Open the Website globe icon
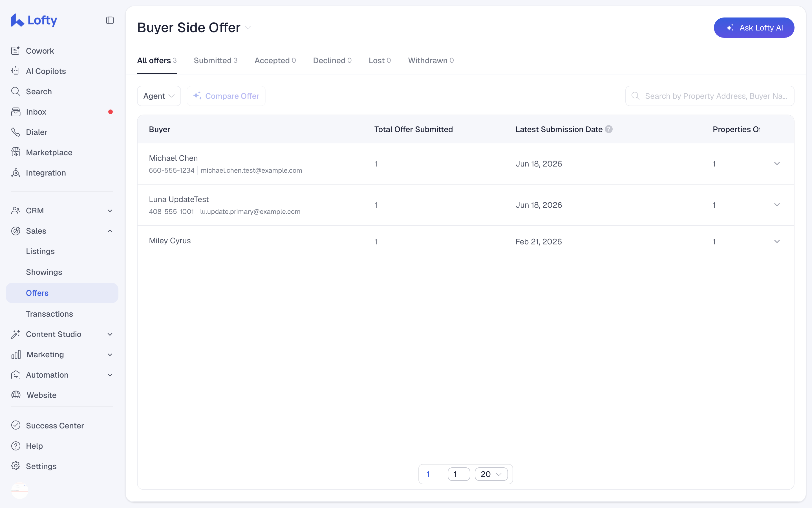 pos(16,395)
